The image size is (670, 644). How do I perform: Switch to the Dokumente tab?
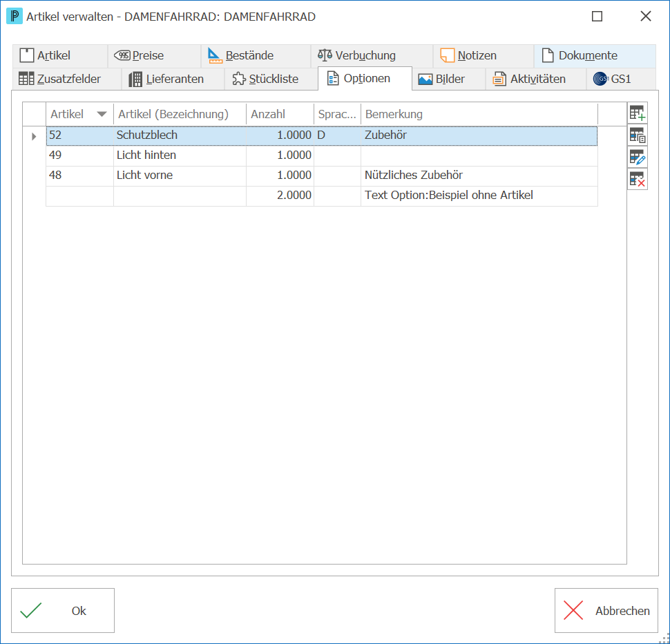pyautogui.click(x=595, y=55)
